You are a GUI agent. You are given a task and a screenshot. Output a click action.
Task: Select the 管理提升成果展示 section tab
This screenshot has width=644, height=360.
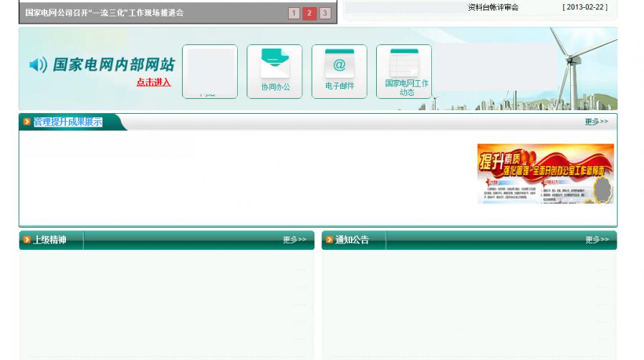[68, 122]
